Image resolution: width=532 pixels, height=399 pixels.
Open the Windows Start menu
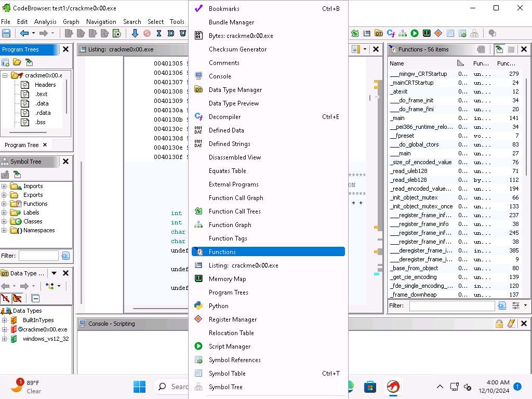(139, 387)
